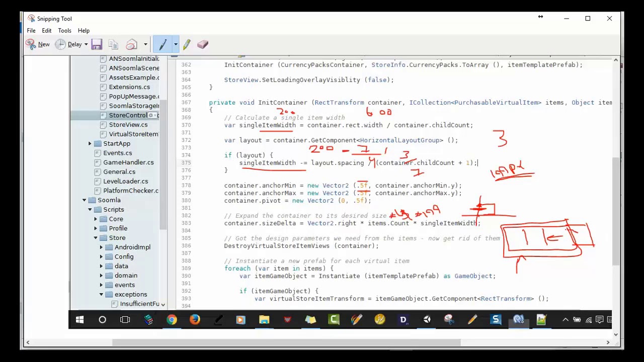Open Task View on the taskbar

[125, 320]
